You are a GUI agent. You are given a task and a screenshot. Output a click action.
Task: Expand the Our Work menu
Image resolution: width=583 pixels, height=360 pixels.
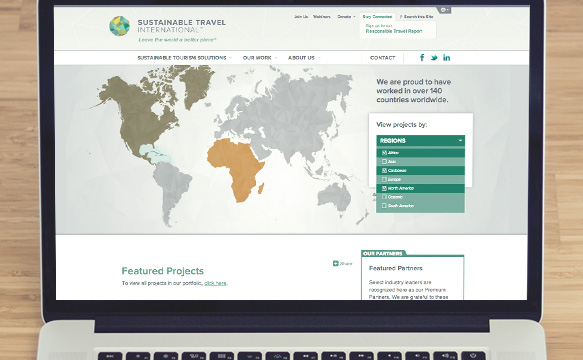(x=260, y=58)
